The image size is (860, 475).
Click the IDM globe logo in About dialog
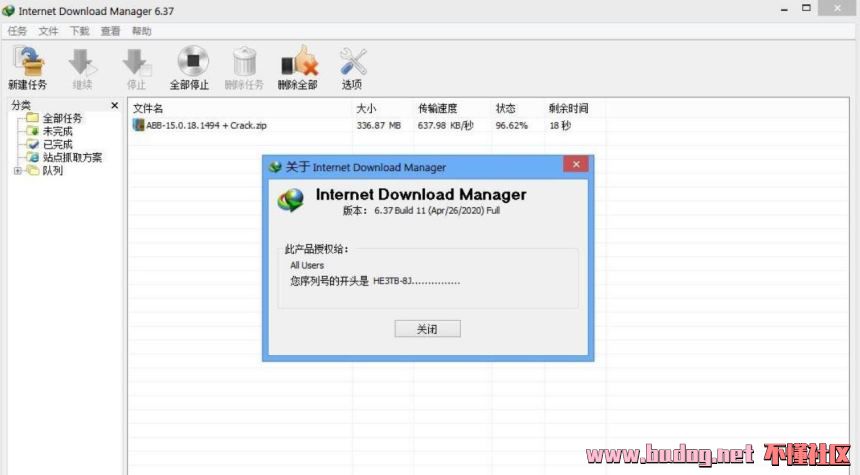(291, 201)
